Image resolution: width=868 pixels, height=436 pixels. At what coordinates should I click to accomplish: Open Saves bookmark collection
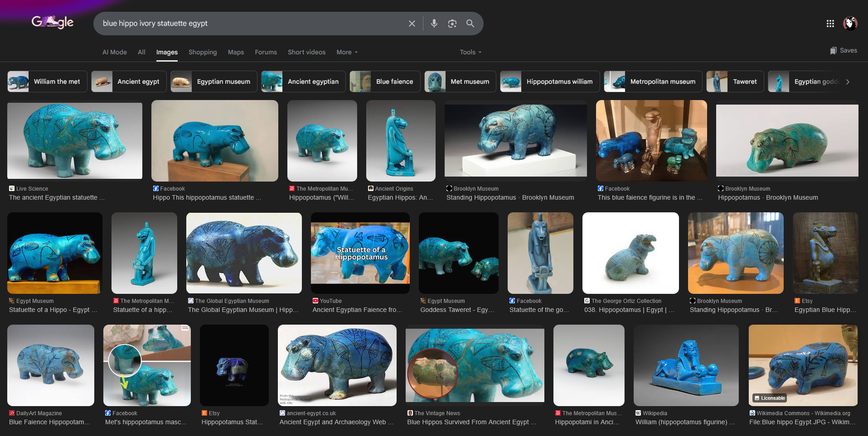tap(843, 51)
